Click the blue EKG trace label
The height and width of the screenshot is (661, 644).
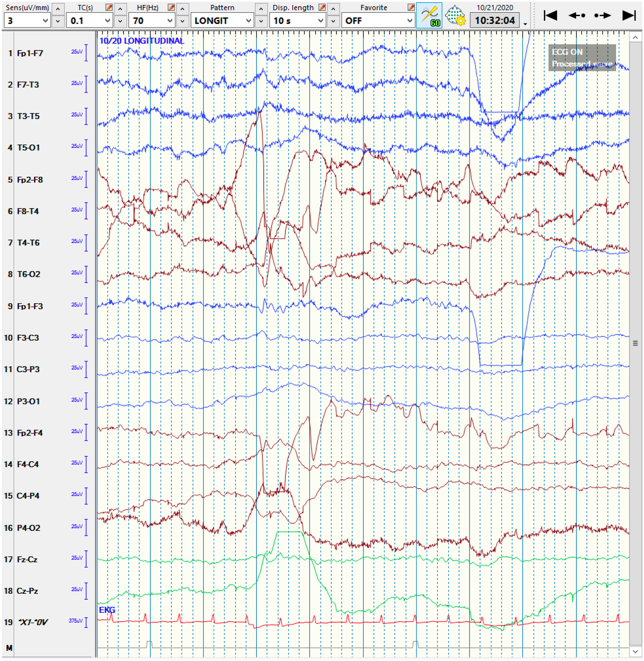click(x=107, y=610)
